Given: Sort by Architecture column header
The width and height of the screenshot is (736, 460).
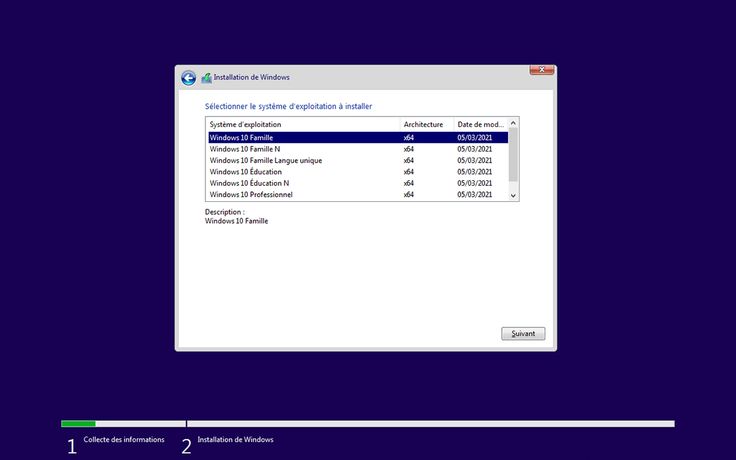Looking at the screenshot, I should [x=427, y=124].
